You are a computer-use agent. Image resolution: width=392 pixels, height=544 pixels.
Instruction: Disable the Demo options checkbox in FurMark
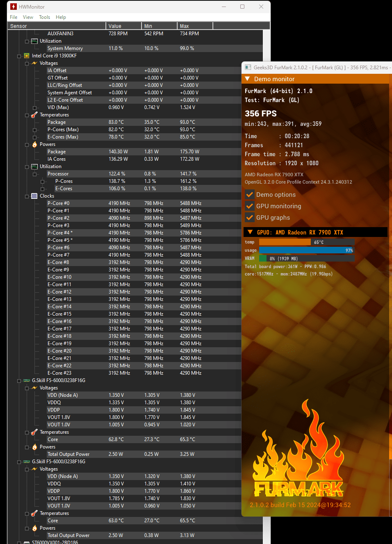pos(250,194)
